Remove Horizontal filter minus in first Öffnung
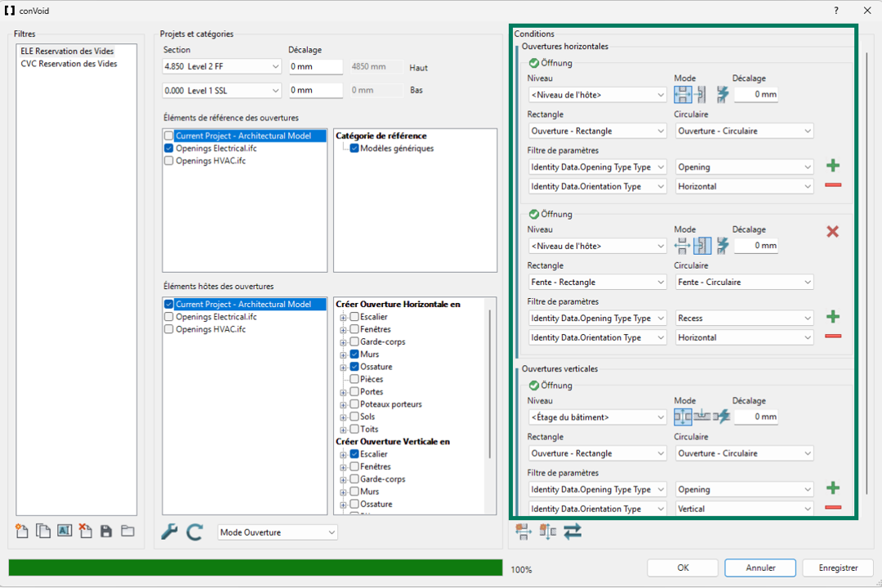 [x=833, y=185]
